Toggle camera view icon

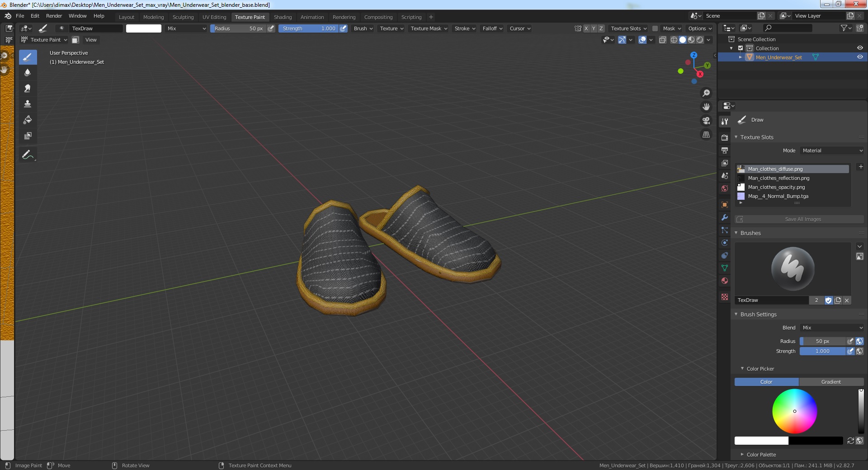(x=706, y=121)
